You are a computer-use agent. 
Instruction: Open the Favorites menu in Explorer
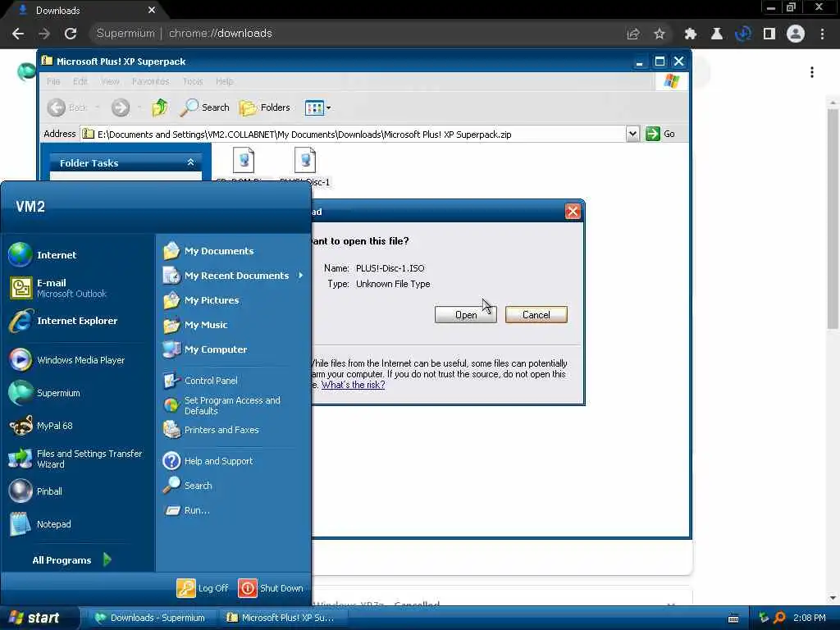151,81
